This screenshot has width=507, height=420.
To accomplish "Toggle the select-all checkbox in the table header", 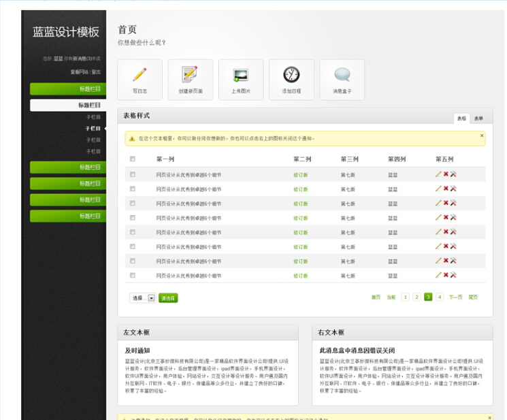I will point(133,159).
